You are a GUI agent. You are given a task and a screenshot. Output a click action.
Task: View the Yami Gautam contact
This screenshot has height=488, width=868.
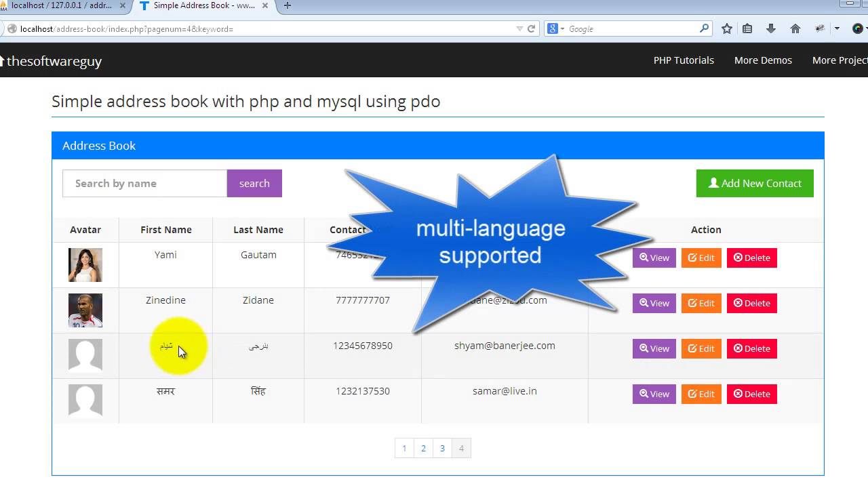point(654,258)
